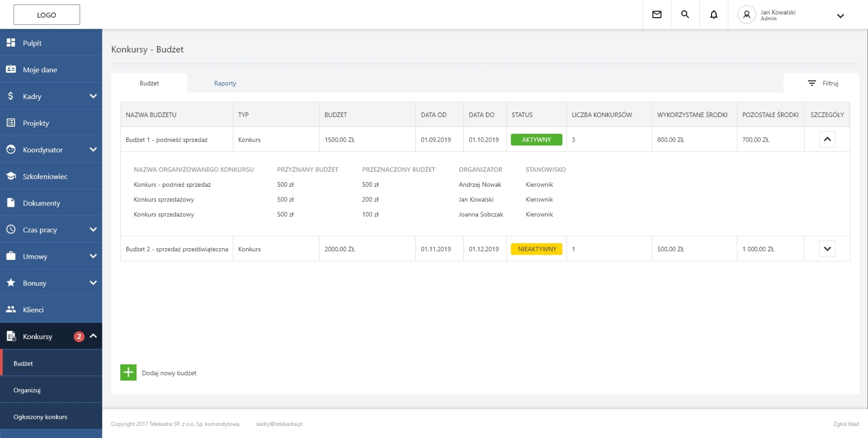Open the mail envelope icon in header
The width and height of the screenshot is (868, 438).
click(657, 15)
